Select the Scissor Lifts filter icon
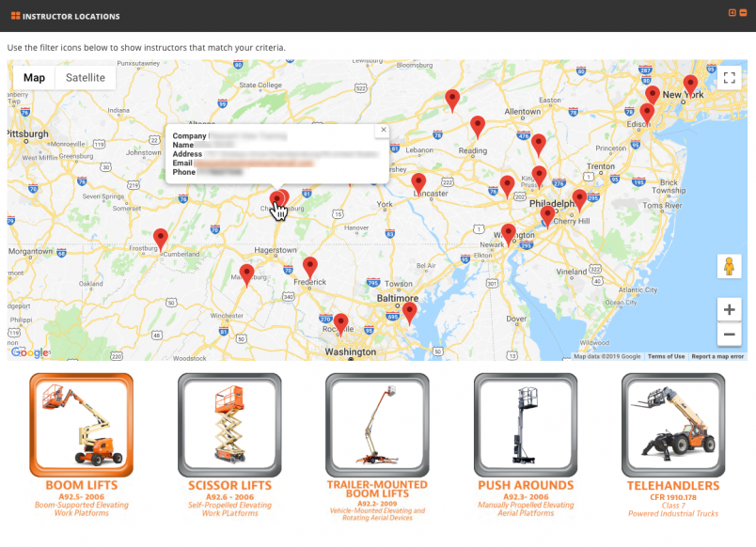756x547 pixels. pyautogui.click(x=229, y=425)
